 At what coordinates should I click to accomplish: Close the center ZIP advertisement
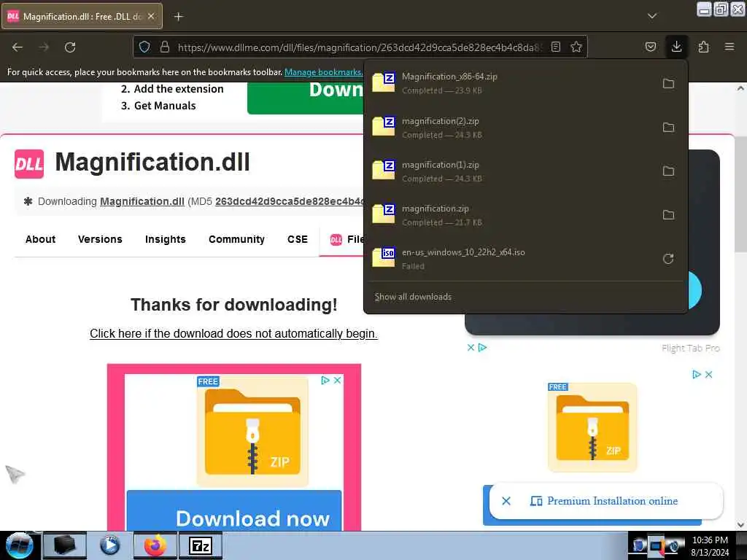[x=337, y=380]
